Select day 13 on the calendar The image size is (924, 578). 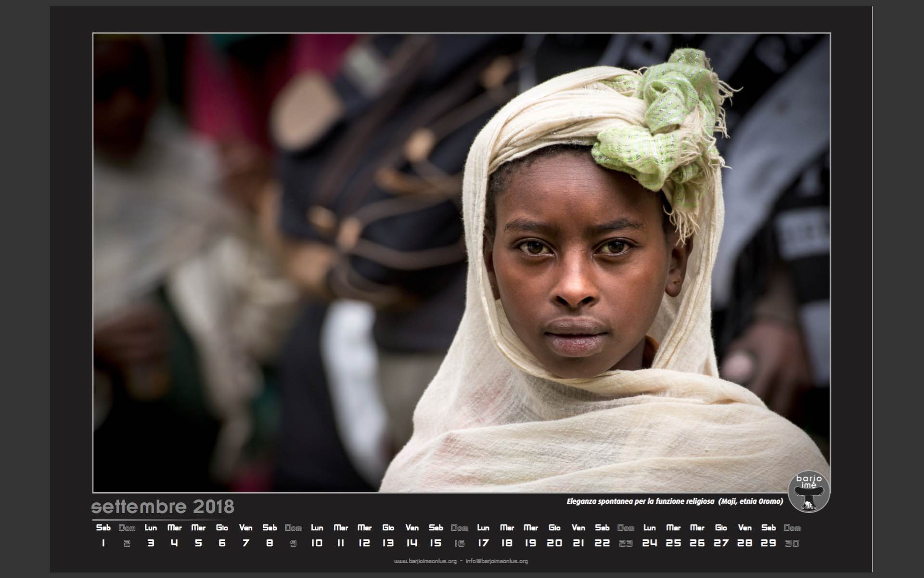[388, 543]
